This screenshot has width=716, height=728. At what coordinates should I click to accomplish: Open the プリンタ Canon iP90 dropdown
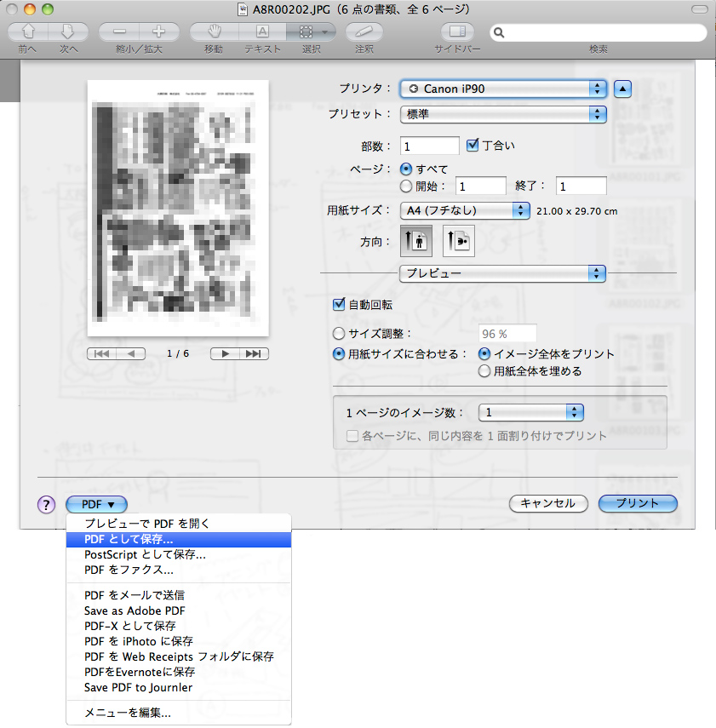(x=502, y=89)
